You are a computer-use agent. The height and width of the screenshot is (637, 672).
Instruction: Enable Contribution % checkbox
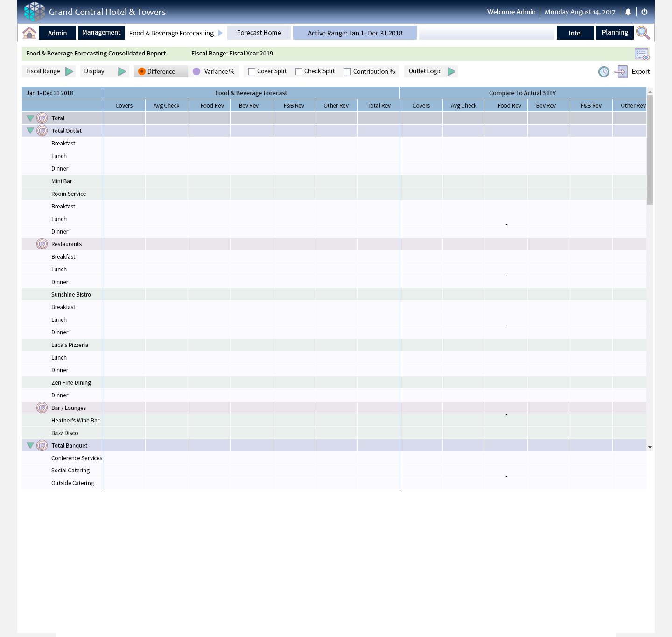347,72
